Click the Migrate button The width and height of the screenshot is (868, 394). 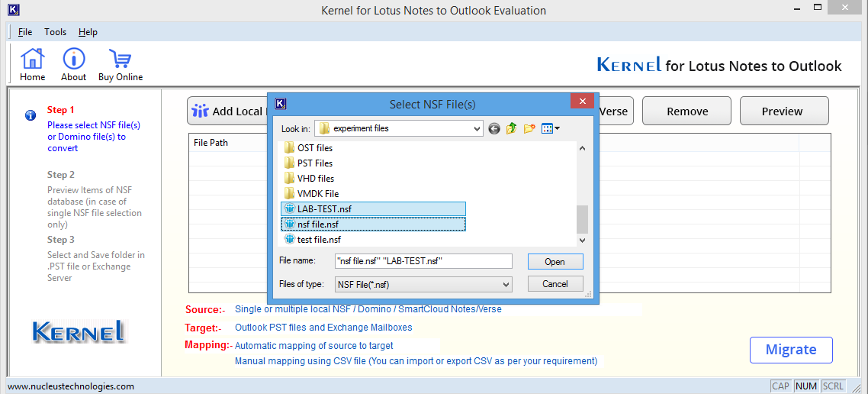[791, 350]
